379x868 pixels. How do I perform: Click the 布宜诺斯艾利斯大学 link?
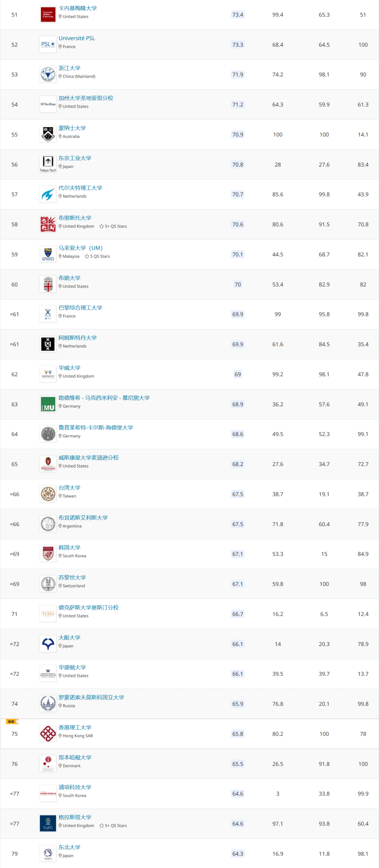click(x=83, y=518)
